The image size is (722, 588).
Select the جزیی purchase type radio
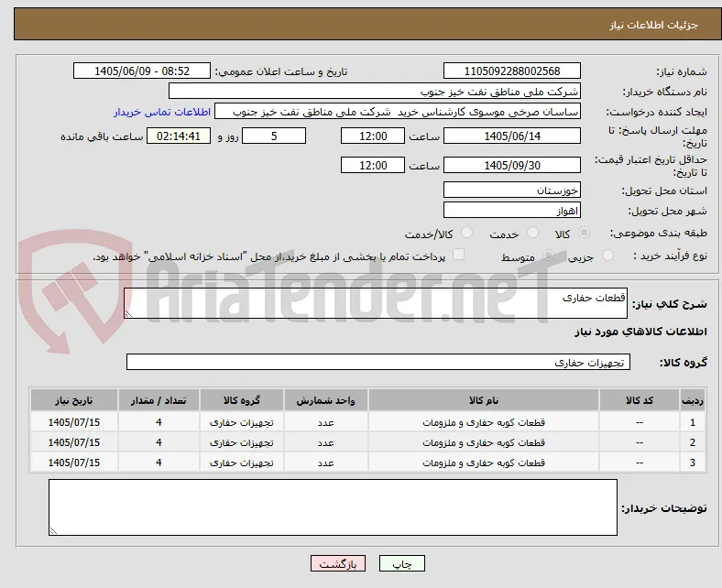607,256
